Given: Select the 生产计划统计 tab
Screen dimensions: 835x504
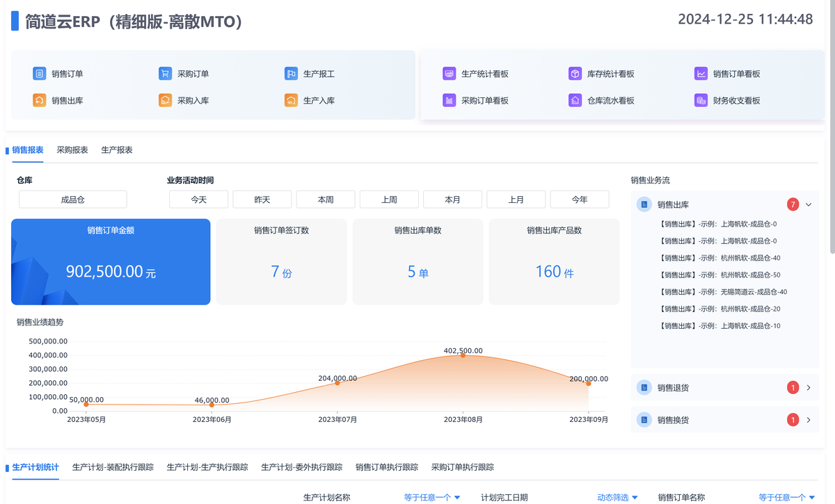Looking at the screenshot, I should 35,468.
